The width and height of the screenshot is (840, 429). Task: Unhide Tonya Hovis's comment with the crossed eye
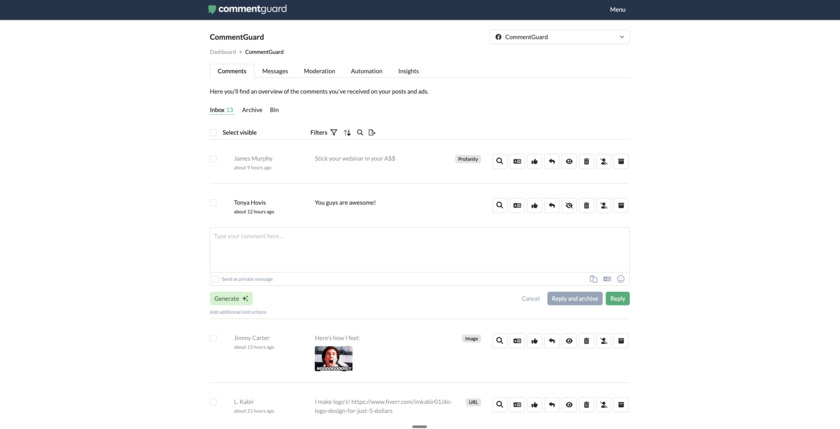pos(569,205)
